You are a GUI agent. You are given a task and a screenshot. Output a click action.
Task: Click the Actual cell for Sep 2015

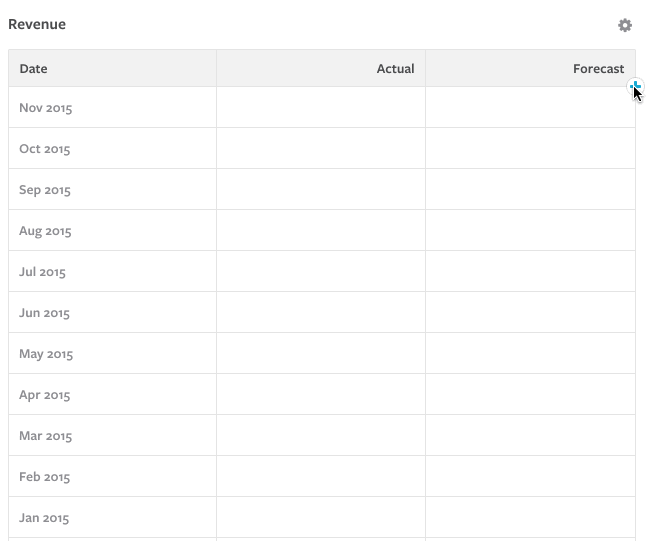[x=321, y=190]
